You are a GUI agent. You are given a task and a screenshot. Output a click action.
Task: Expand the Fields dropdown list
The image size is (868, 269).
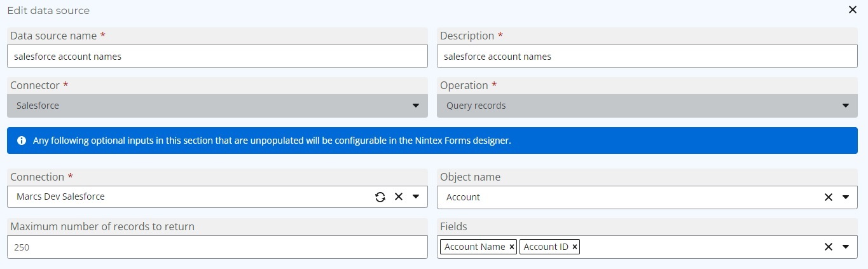point(846,247)
